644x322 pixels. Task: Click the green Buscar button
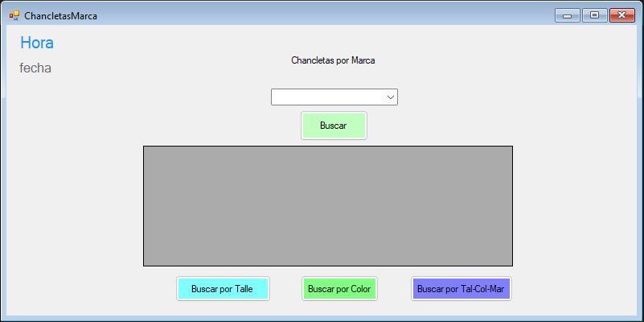[x=334, y=126]
